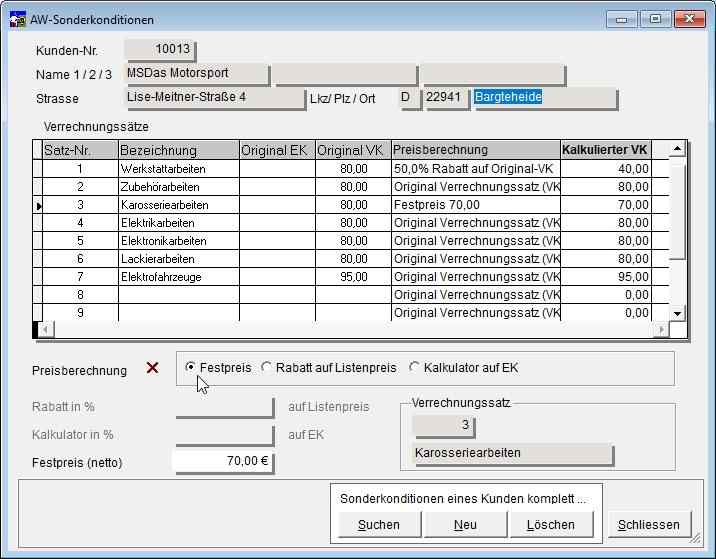The width and height of the screenshot is (716, 559).
Task: Click the AW-Sonderkonditionen title bar app icon
Action: point(17,20)
